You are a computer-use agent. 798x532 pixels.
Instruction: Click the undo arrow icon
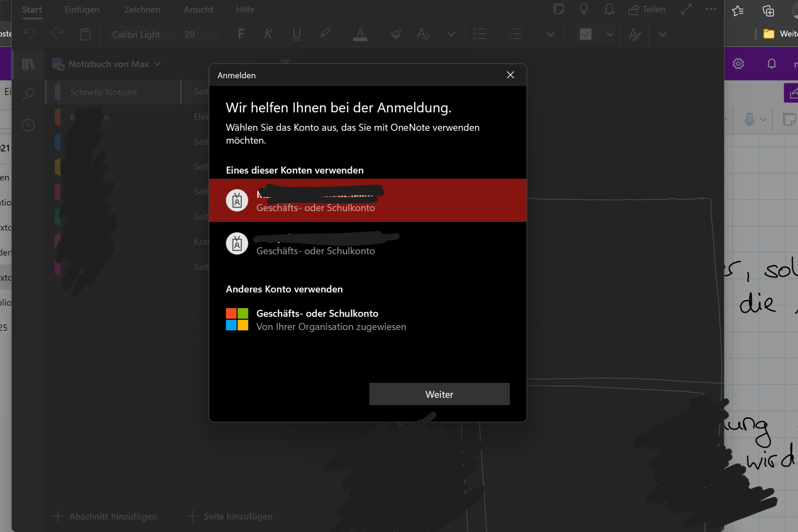tap(30, 34)
